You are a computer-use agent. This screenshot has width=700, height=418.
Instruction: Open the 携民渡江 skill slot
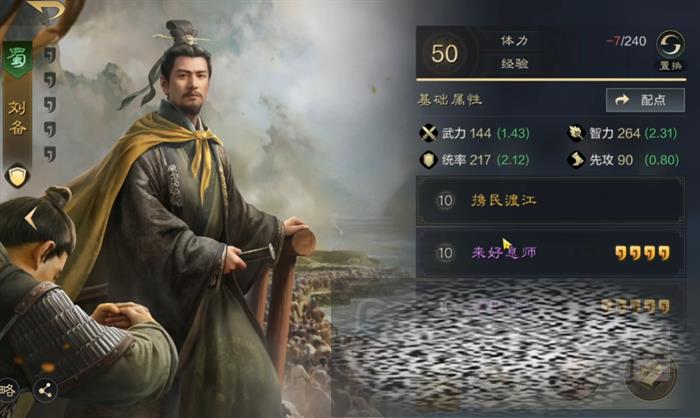(x=551, y=201)
